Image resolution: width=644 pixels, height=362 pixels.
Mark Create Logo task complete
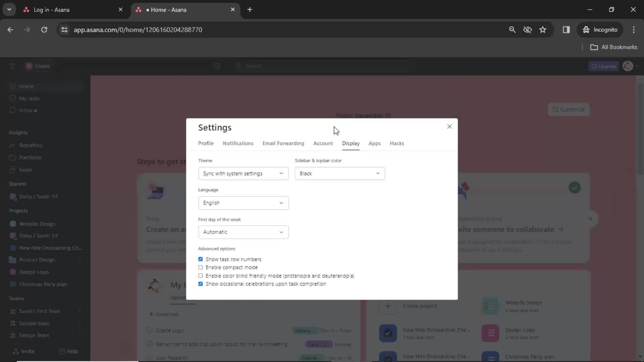(x=150, y=330)
